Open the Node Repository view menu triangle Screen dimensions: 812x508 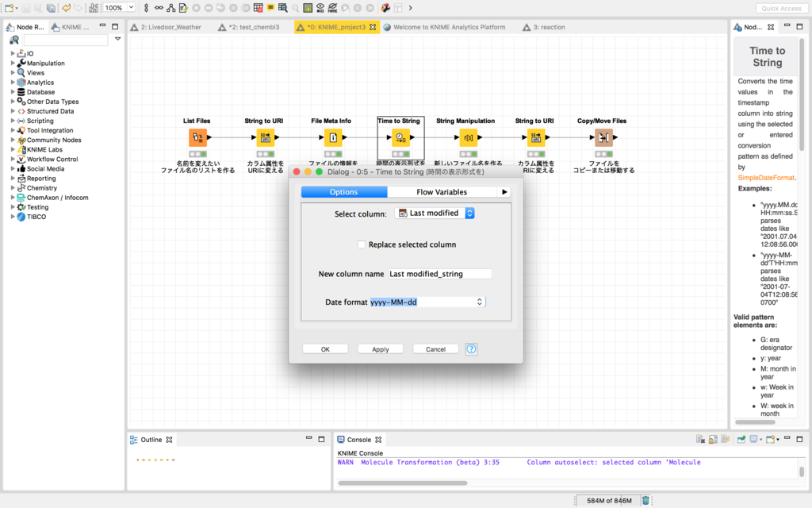(117, 39)
